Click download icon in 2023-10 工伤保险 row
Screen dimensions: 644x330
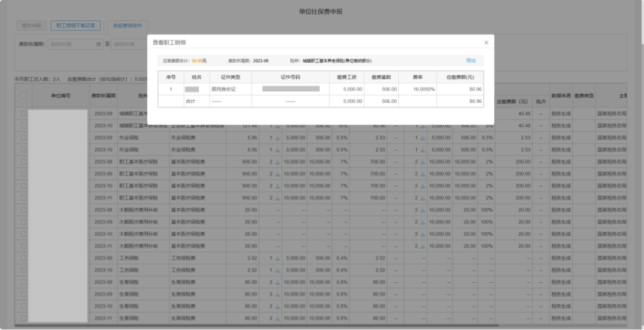click(x=277, y=270)
